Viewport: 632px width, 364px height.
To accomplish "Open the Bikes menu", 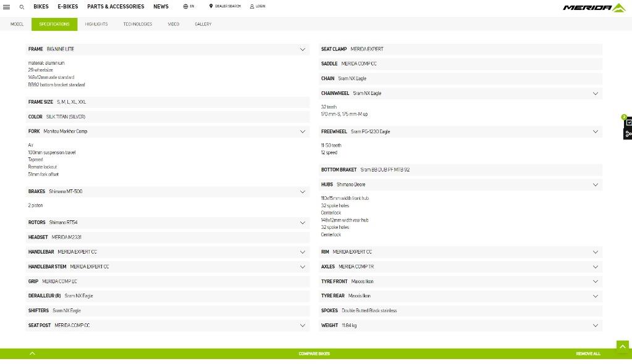I will 41,6.
